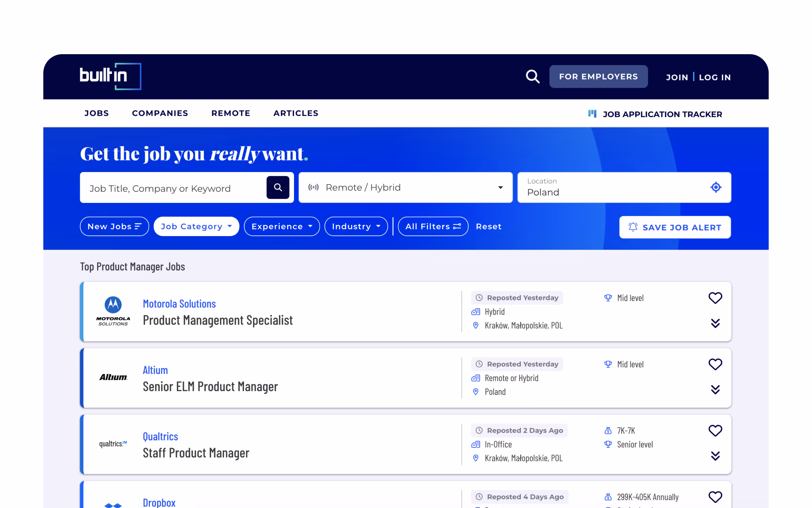Image resolution: width=812 pixels, height=508 pixels.
Task: Favorite the Altium Senior ELM job heart
Action: point(715,364)
